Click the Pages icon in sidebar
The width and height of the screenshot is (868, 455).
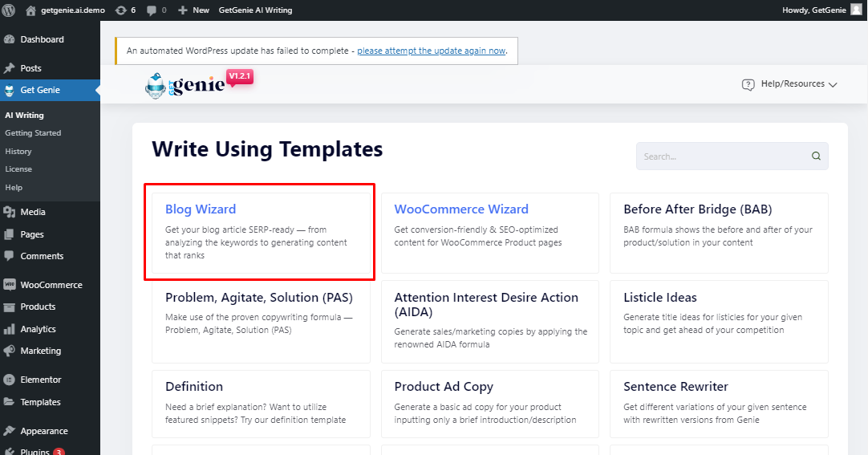(9, 234)
